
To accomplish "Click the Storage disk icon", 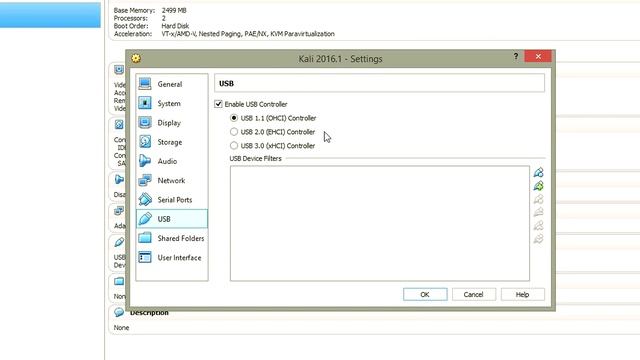I will (x=145, y=141).
